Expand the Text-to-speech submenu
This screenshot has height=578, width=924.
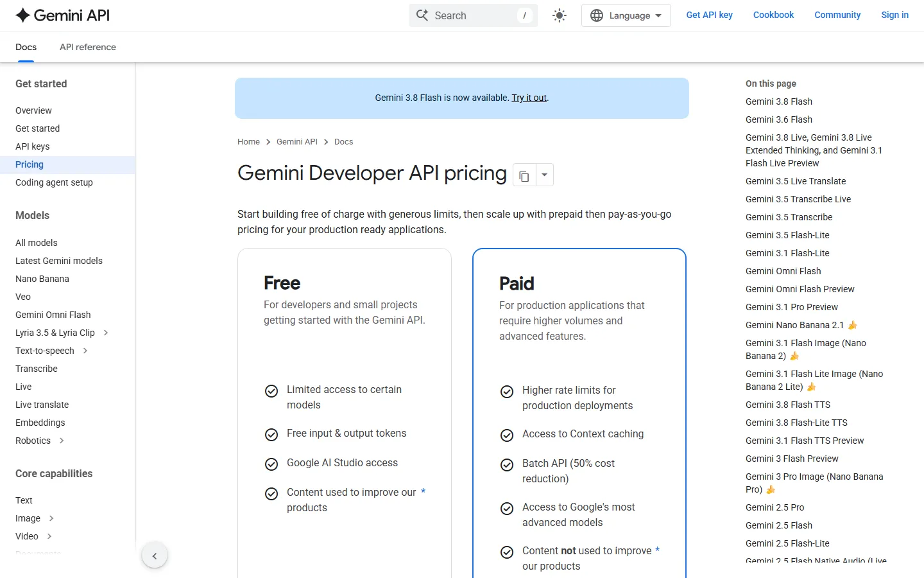click(x=85, y=351)
